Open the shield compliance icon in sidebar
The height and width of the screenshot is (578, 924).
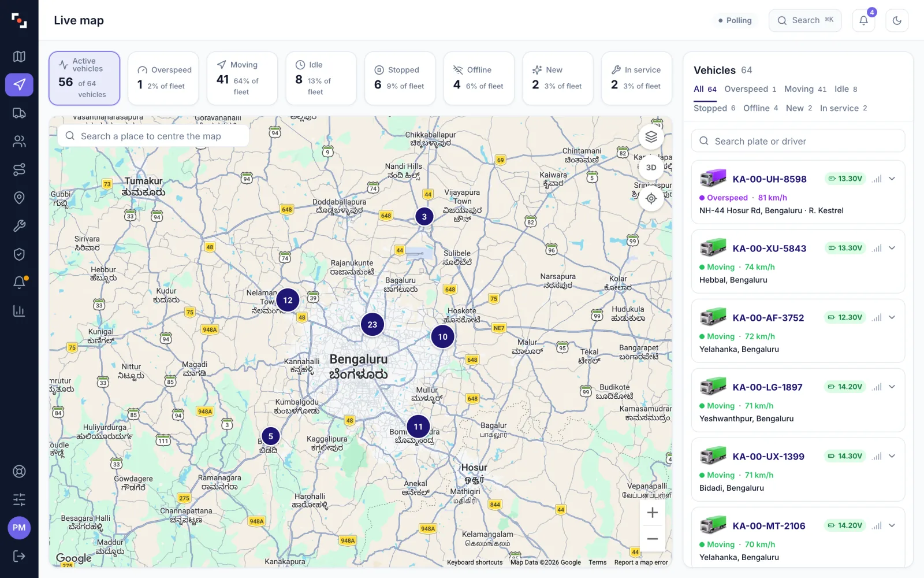click(19, 254)
